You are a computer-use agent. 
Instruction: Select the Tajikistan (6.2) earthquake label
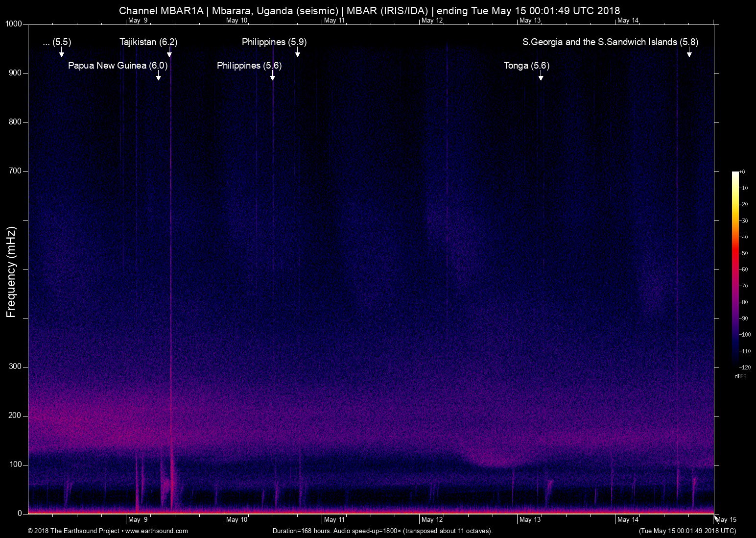[x=148, y=42]
